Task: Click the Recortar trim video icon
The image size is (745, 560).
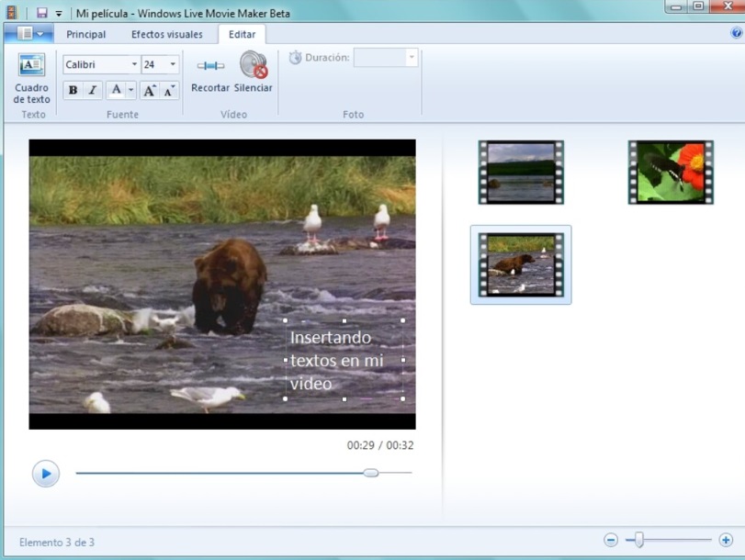Action: 210,66
